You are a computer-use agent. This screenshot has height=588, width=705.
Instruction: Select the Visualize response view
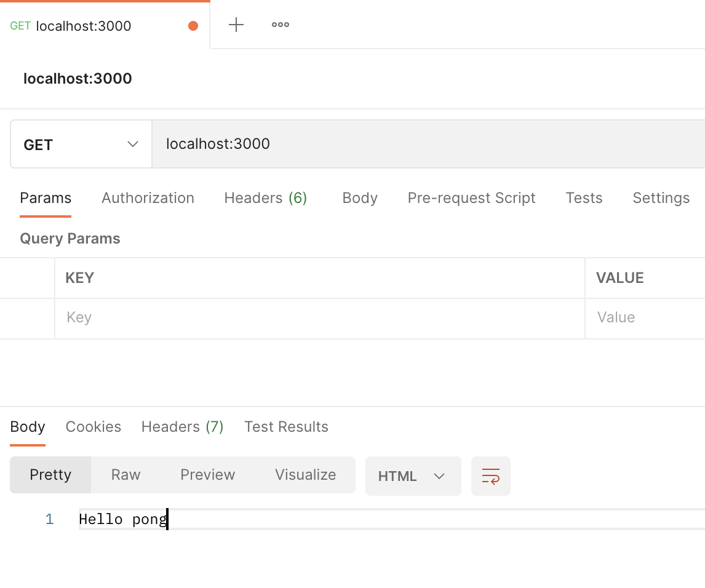(x=305, y=475)
